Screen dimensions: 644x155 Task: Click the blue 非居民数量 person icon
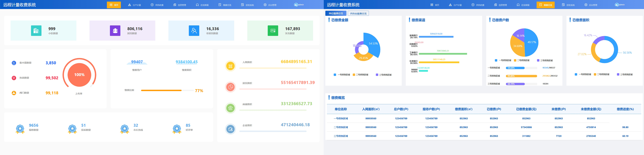(194, 31)
